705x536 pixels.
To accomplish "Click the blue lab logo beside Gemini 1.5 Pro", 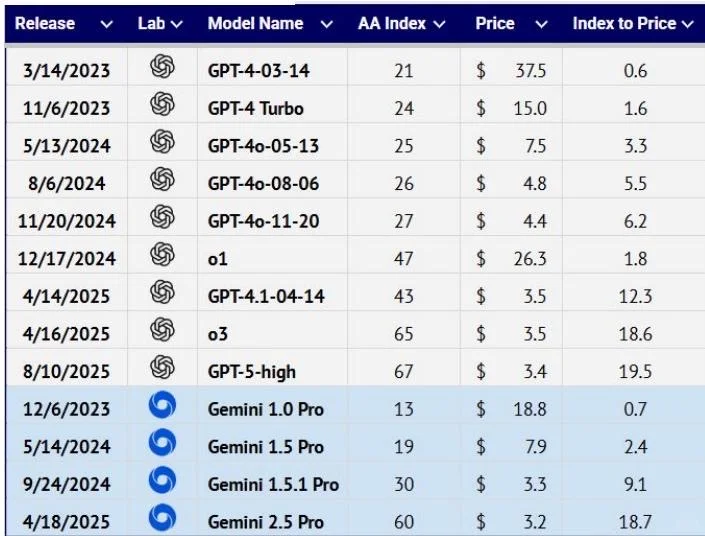I will click(162, 442).
